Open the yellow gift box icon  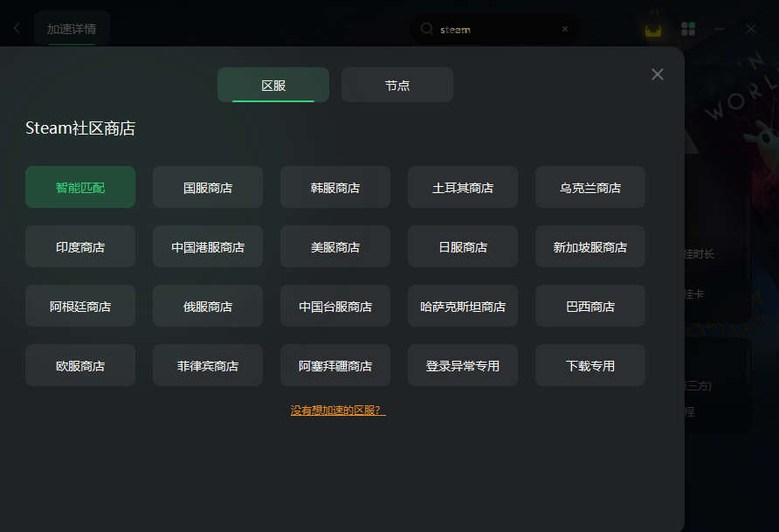click(x=653, y=30)
